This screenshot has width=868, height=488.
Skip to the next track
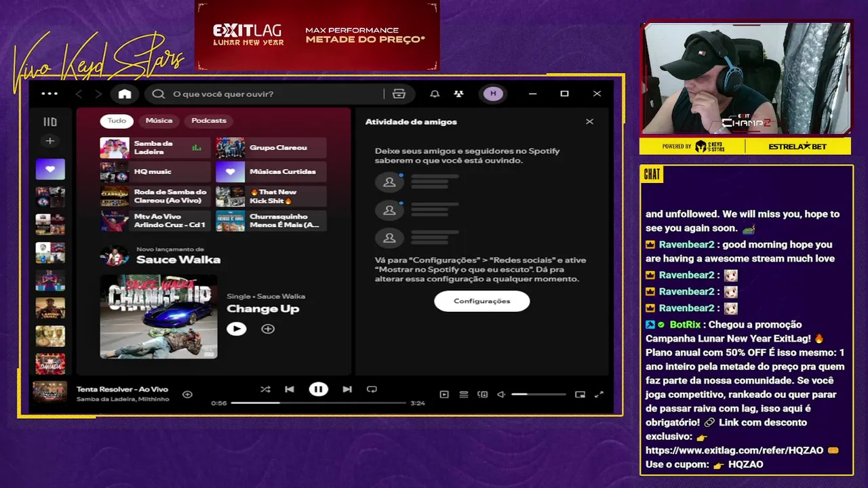point(347,389)
